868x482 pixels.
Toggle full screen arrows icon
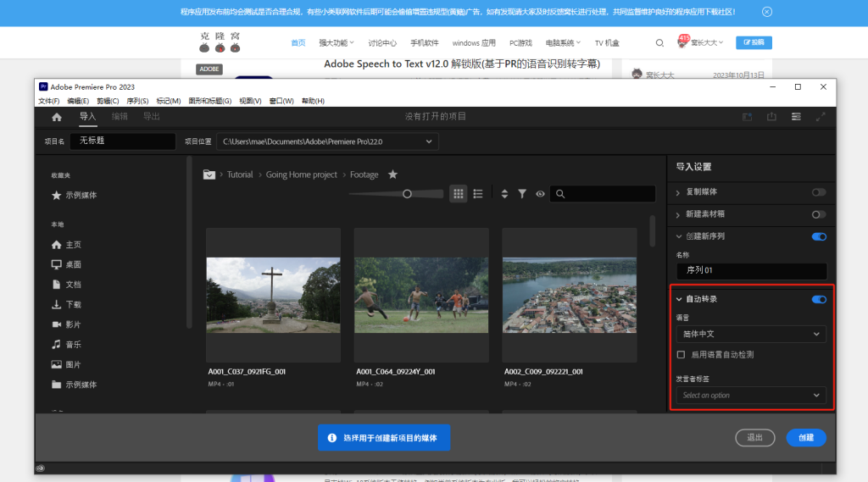tap(821, 117)
